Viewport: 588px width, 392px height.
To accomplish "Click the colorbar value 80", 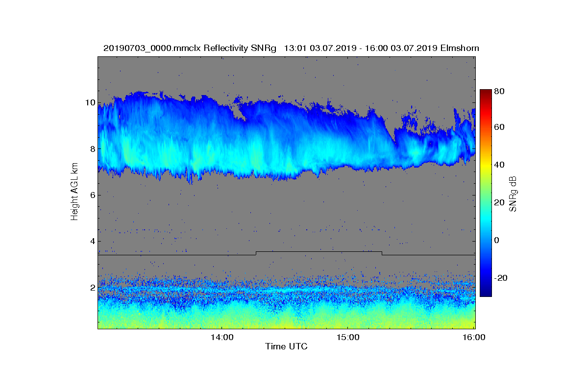I will (x=499, y=91).
